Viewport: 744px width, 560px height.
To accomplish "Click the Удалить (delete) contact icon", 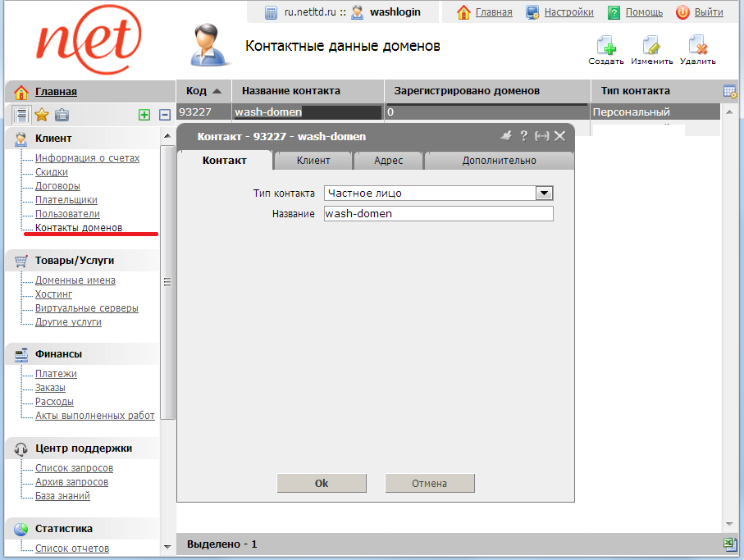I will tap(697, 46).
